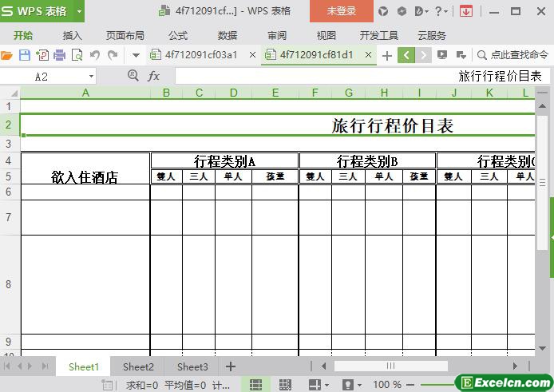The image size is (554, 392).
Task: Expand the WPS 表格 application menu arrow
Action: (x=79, y=11)
